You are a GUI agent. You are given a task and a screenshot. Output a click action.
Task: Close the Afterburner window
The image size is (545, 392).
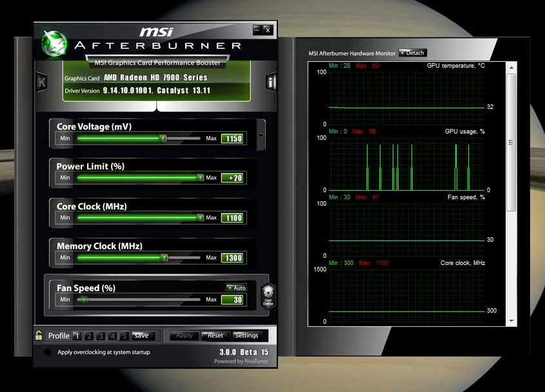tap(268, 30)
